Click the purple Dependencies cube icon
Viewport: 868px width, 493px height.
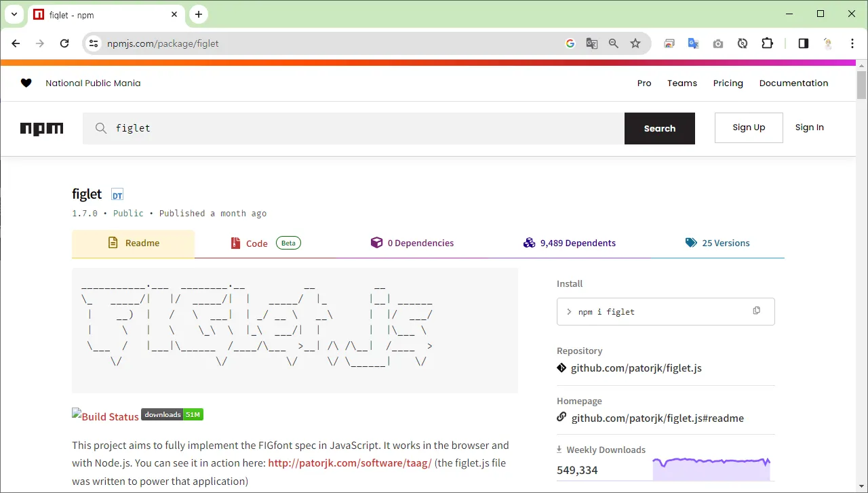pyautogui.click(x=376, y=243)
